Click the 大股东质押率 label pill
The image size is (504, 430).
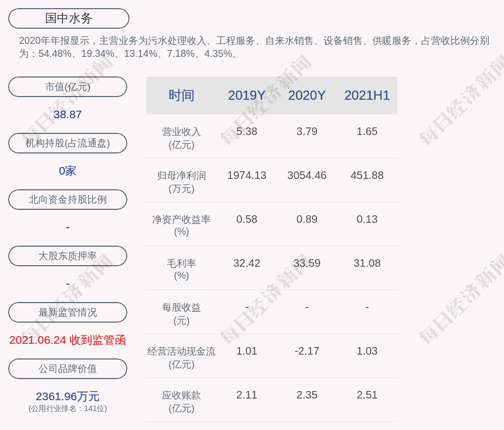pos(68,256)
